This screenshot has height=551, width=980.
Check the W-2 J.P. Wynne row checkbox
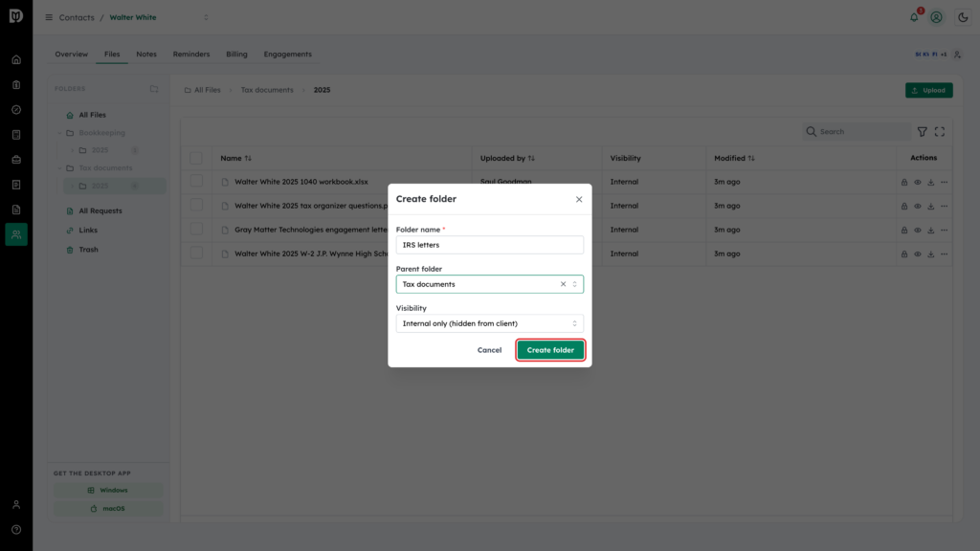click(x=196, y=253)
